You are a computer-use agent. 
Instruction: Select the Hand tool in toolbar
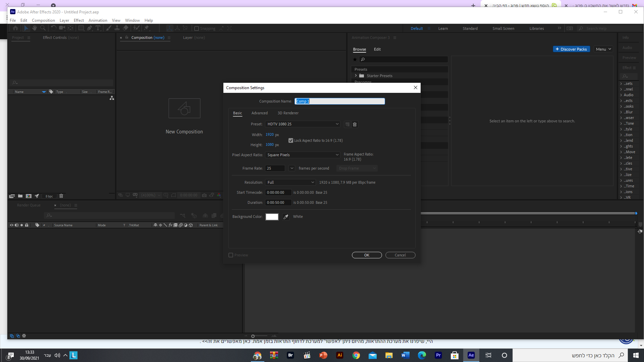click(34, 28)
